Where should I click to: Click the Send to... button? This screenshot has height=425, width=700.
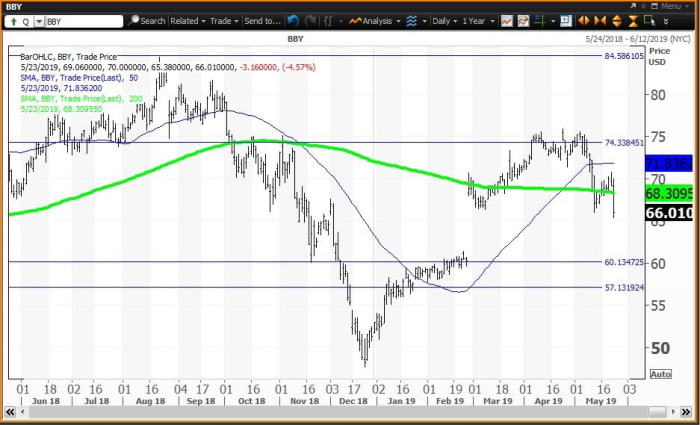pos(262,21)
